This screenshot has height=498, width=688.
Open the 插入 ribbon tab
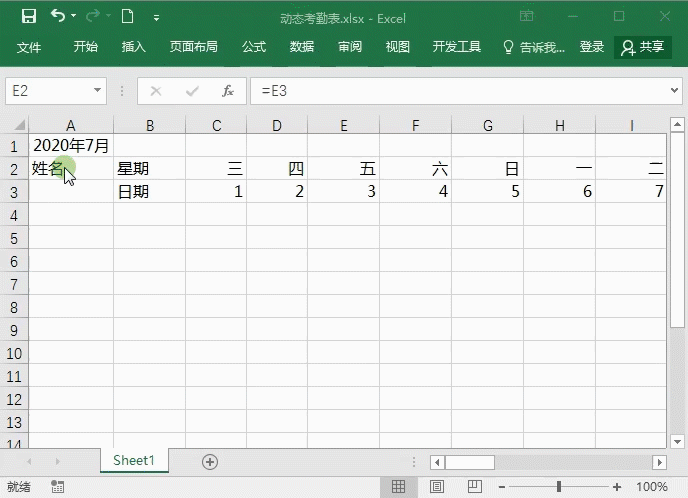point(133,47)
